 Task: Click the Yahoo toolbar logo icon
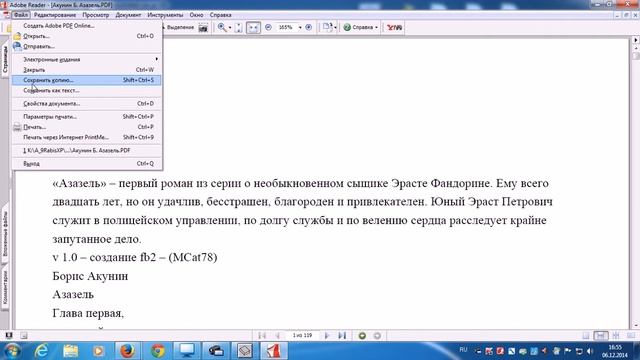click(394, 27)
